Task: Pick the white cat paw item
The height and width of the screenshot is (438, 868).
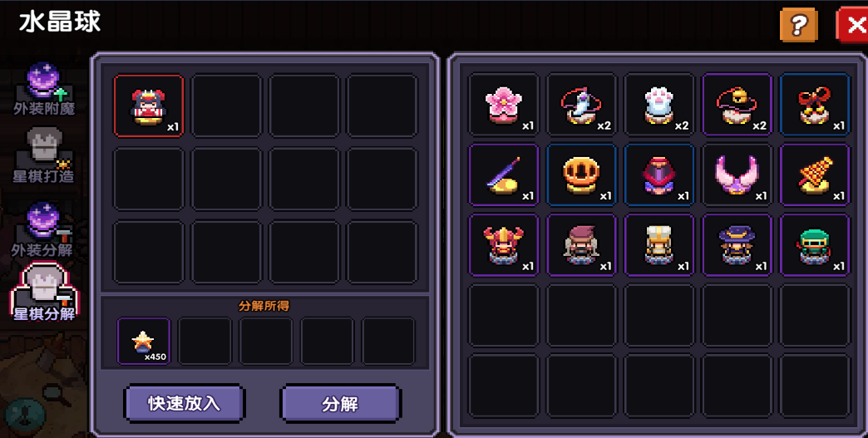Action: pos(658,105)
